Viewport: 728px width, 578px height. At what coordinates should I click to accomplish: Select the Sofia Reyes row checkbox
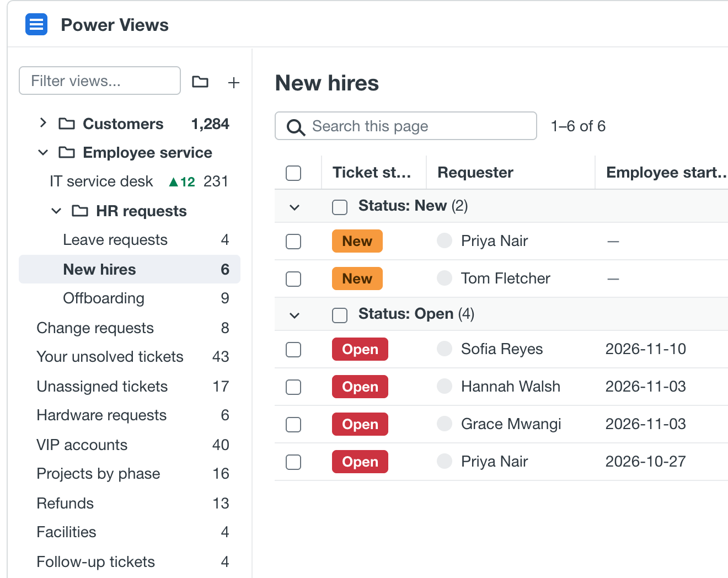[x=293, y=349]
